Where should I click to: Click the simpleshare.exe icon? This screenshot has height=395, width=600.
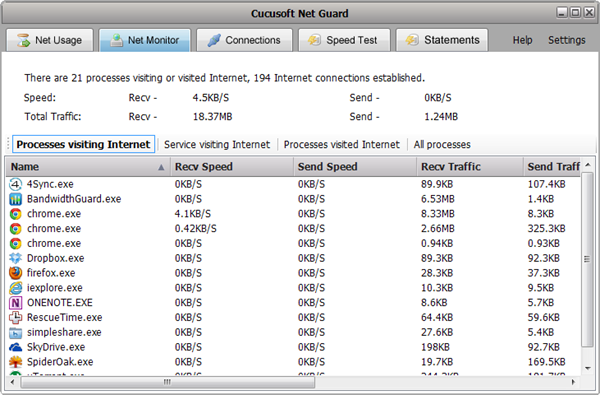(15, 332)
